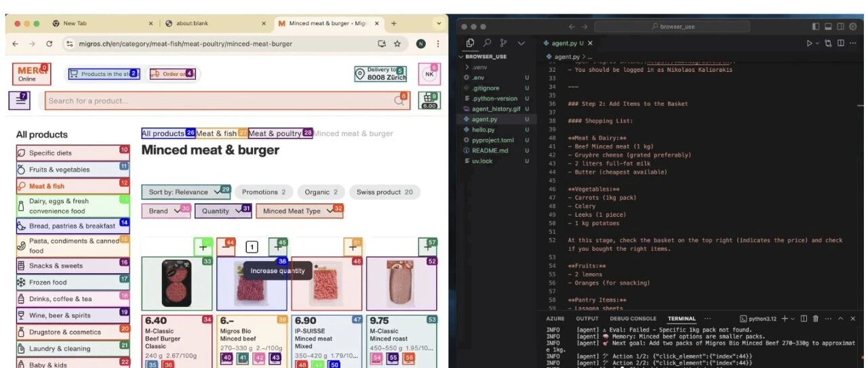Add M-Classic Beef Burger with plus button
Viewport: 868px width, 368px height.
203,247
